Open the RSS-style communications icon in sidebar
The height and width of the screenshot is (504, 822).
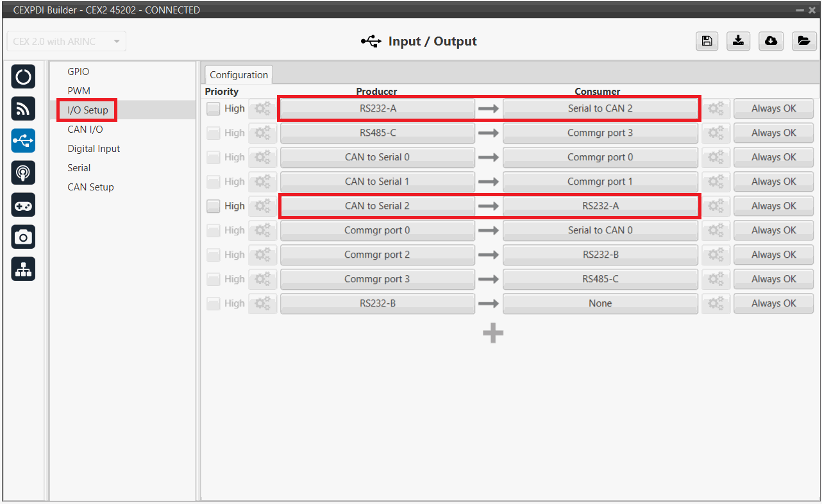[23, 109]
